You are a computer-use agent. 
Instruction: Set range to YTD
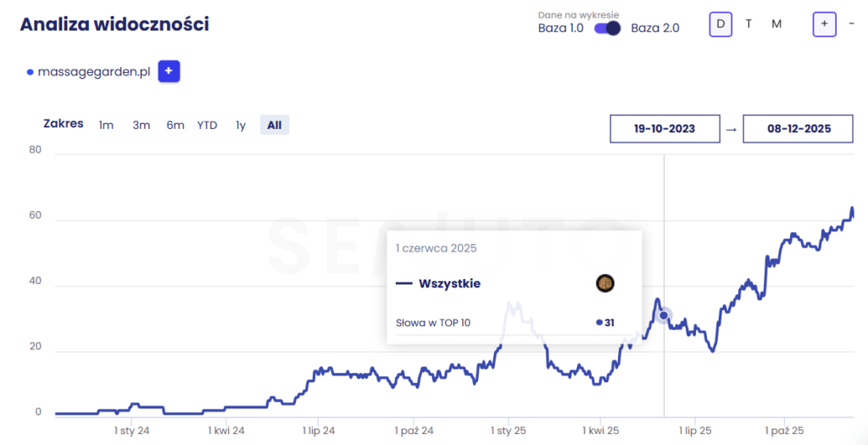208,125
